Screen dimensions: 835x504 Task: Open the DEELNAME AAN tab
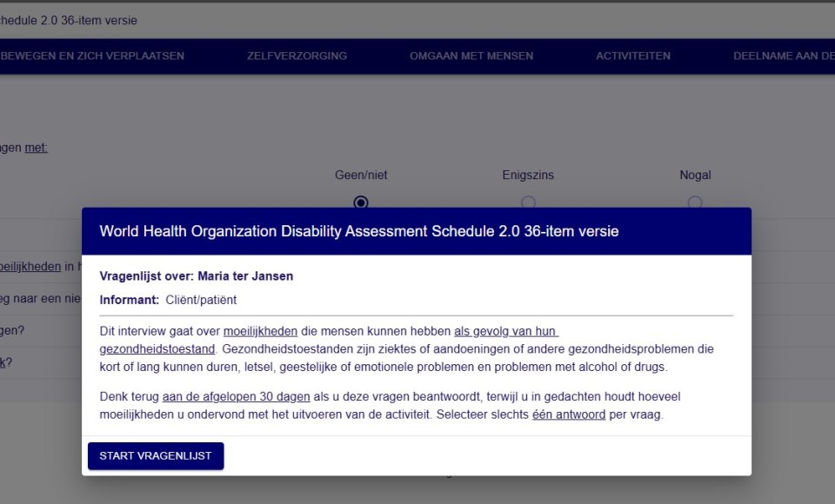click(x=784, y=56)
